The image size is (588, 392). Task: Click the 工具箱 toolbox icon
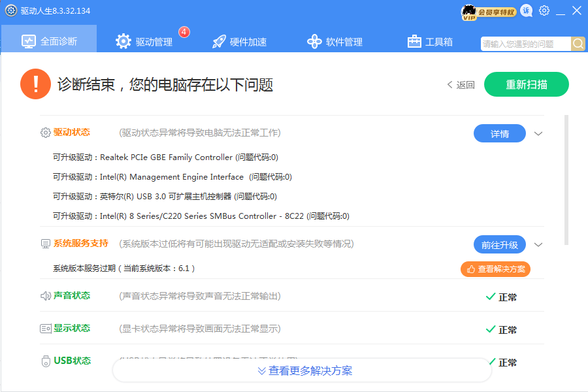[x=414, y=41]
